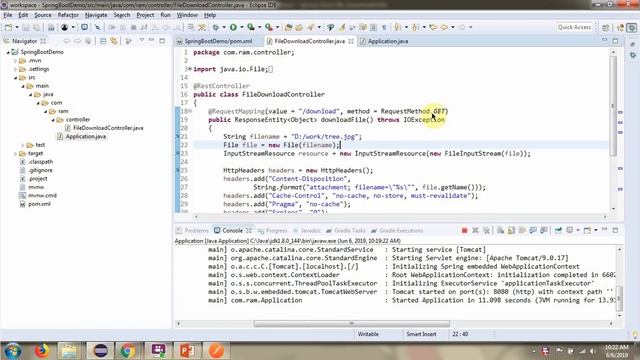Click the Debug bug icon in the toolbar
Image resolution: width=640 pixels, height=360 pixels.
coord(216,27)
